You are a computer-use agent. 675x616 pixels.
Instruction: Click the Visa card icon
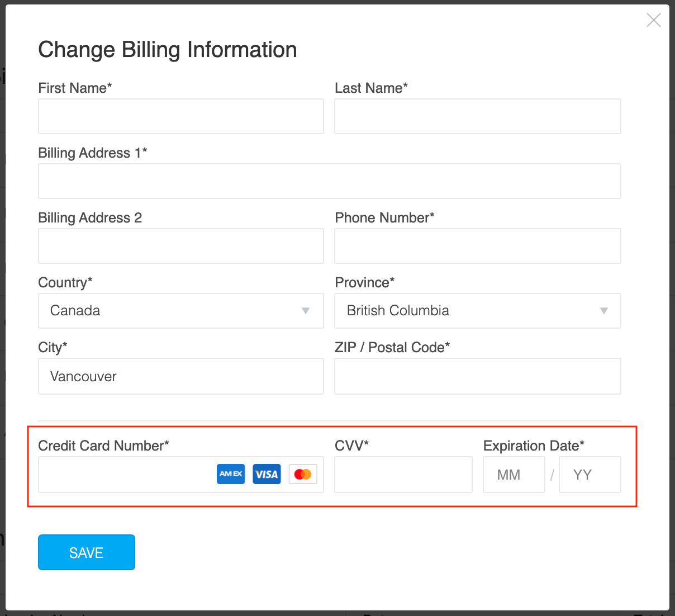[267, 474]
